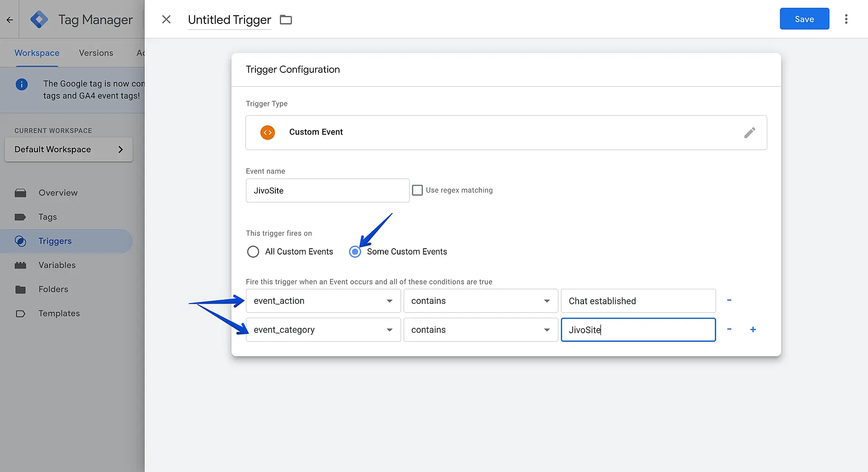This screenshot has width=868, height=472.
Task: Click the back arrow in Tag Manager header
Action: pos(9,20)
